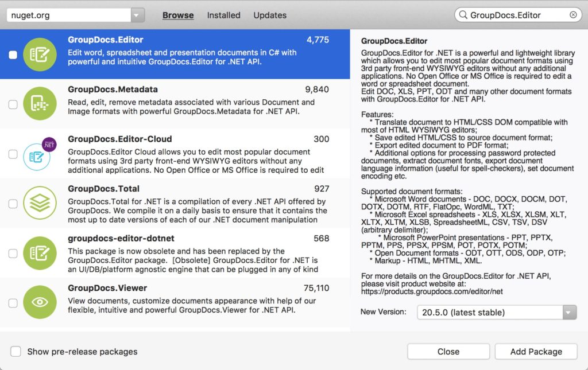Enable Show pre-release packages
588x370 pixels.
16,352
